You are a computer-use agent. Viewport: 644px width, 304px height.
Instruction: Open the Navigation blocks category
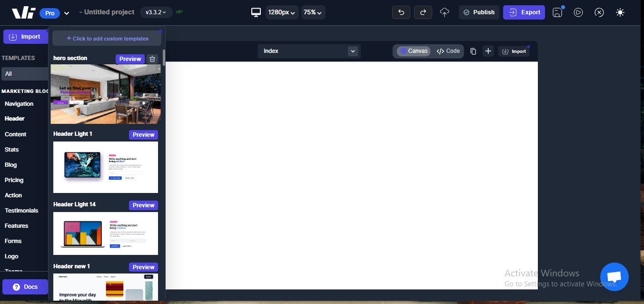click(19, 104)
